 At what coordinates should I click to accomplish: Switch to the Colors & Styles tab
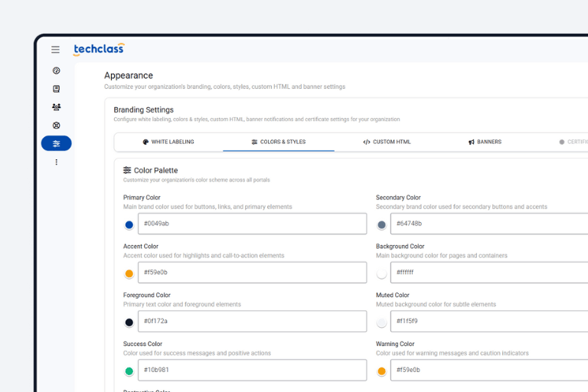pos(278,142)
